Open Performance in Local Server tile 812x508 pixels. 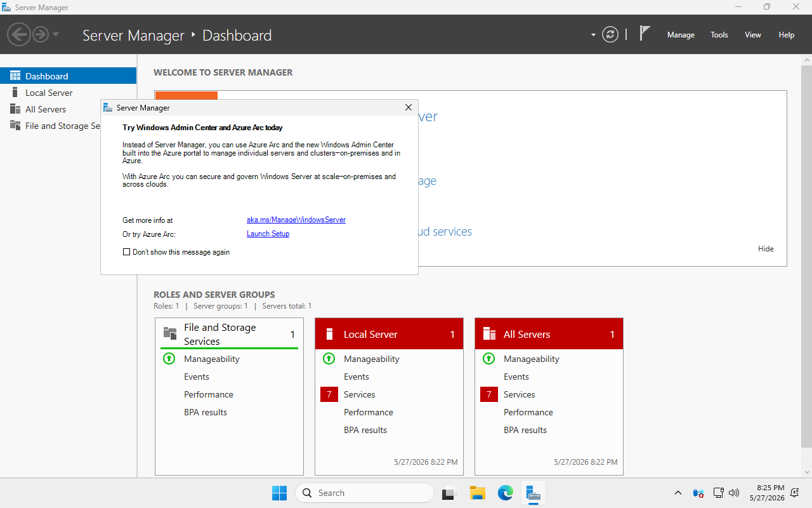point(369,412)
